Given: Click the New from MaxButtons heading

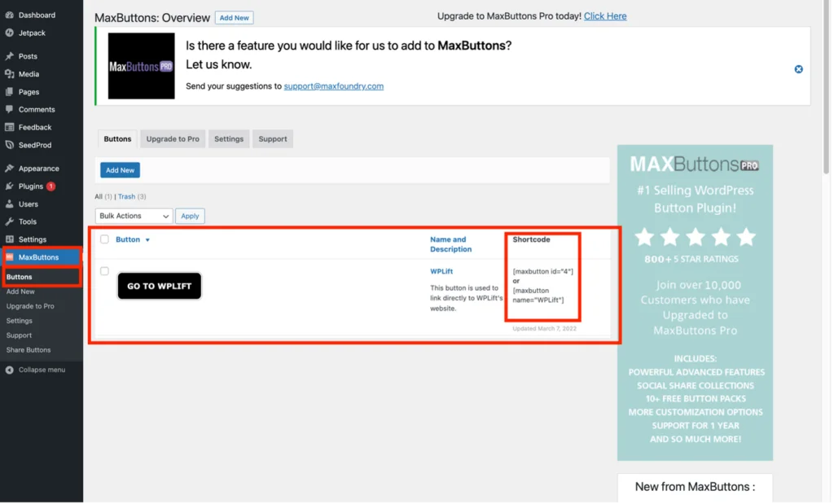Looking at the screenshot, I should 696,486.
